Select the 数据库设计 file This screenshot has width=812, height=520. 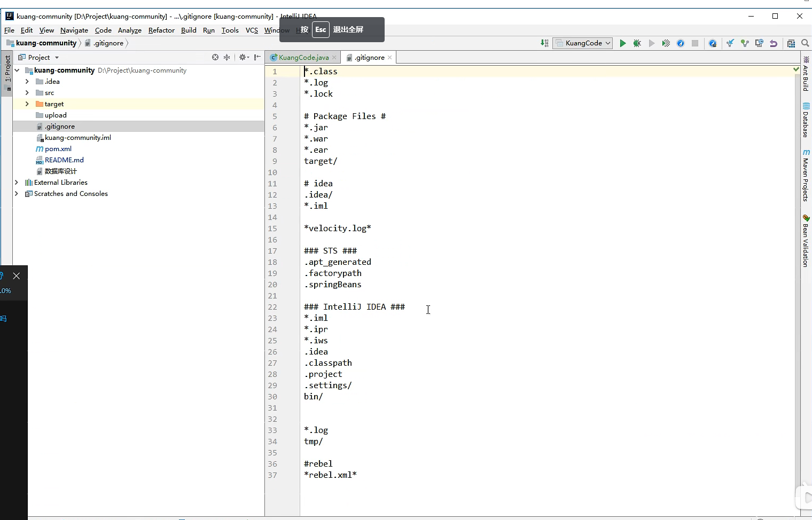click(x=61, y=171)
